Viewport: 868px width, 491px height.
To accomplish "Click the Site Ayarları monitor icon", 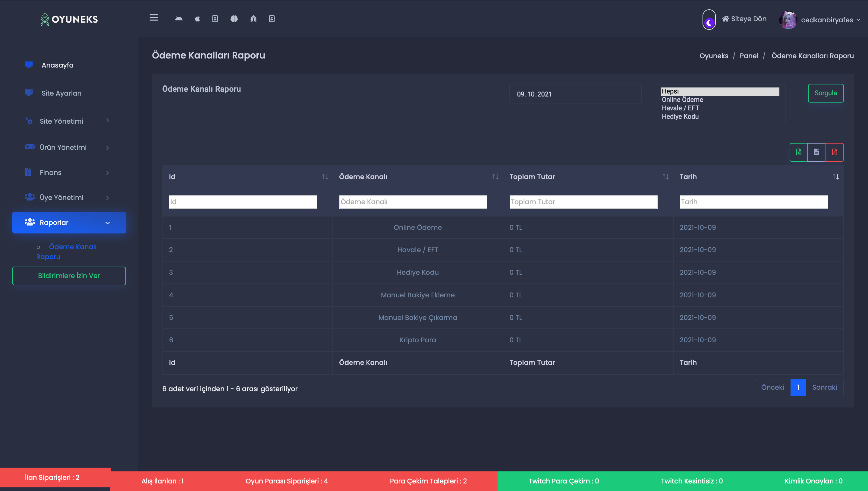I will tap(29, 92).
